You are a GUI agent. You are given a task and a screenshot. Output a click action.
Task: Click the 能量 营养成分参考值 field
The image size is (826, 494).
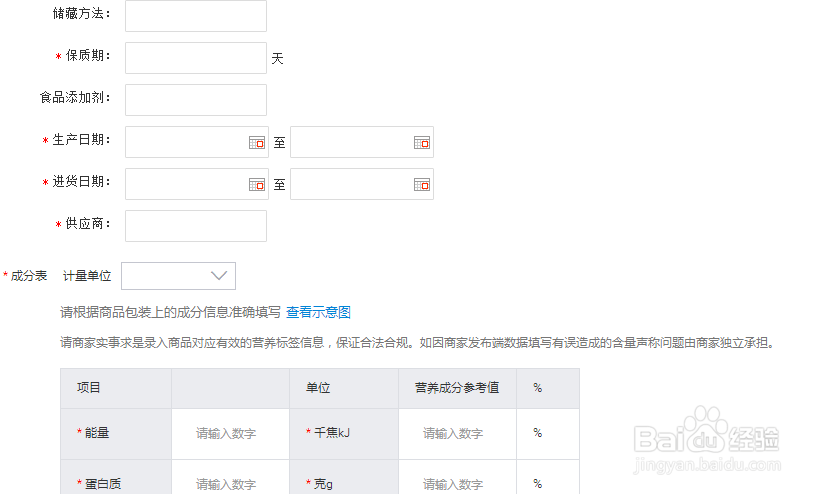[x=457, y=433]
